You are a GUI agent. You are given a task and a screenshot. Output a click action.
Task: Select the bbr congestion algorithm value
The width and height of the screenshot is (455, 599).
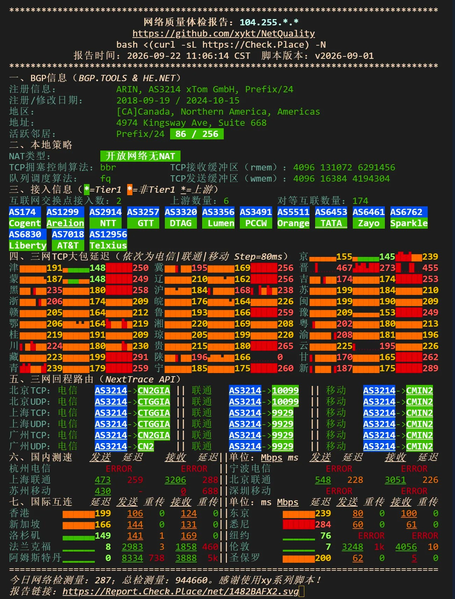[108, 167]
